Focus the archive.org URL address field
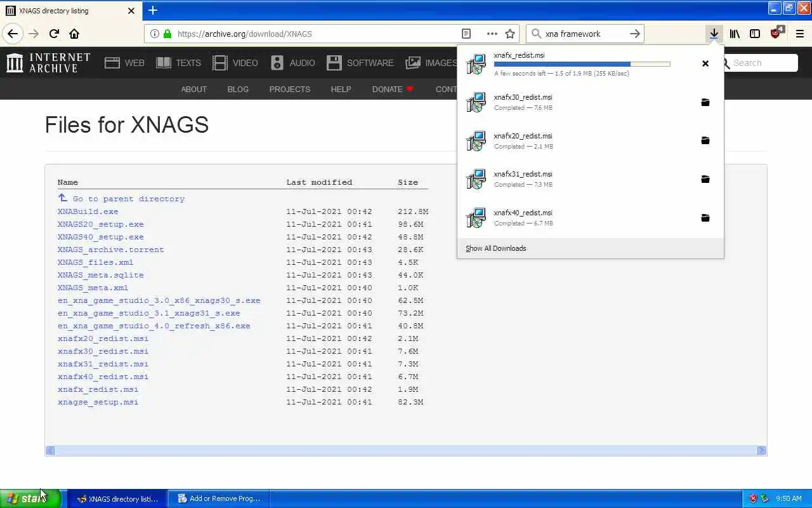 (317, 34)
